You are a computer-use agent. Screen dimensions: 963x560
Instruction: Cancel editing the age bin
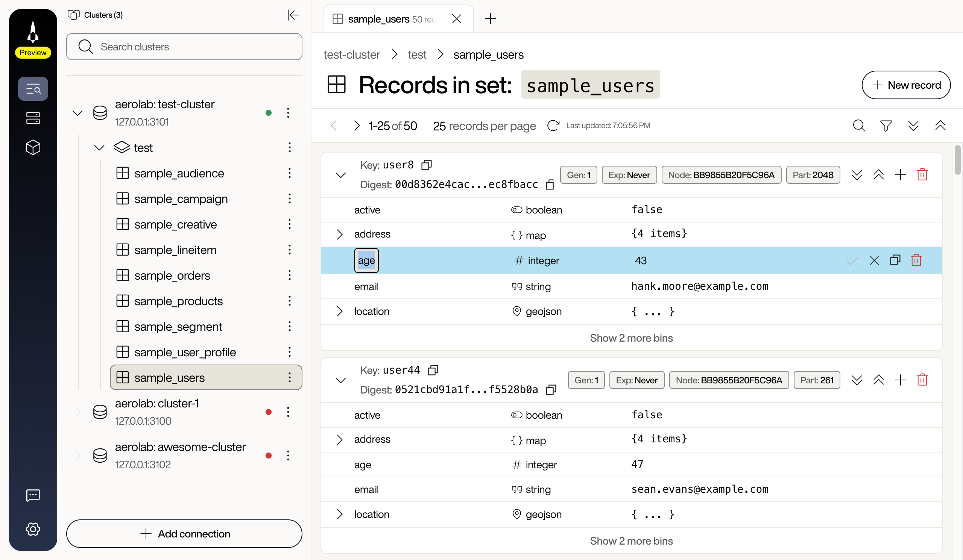(873, 260)
